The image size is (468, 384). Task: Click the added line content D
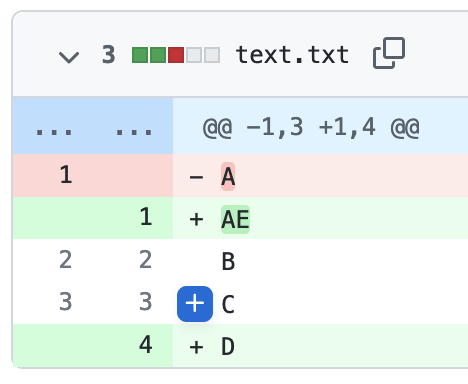pyautogui.click(x=228, y=347)
